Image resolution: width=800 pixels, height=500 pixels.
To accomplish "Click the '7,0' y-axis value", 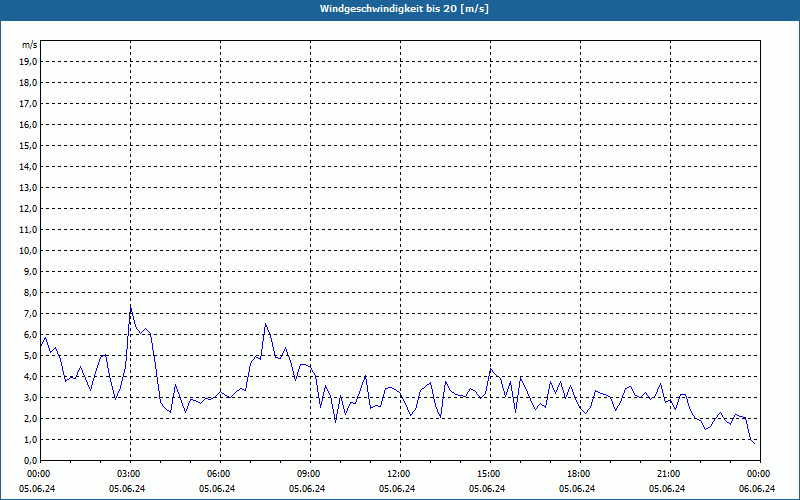I will (x=31, y=314).
